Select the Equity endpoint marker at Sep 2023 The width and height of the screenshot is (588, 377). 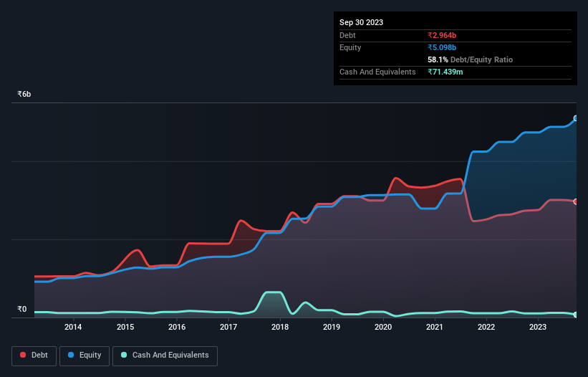[576, 118]
